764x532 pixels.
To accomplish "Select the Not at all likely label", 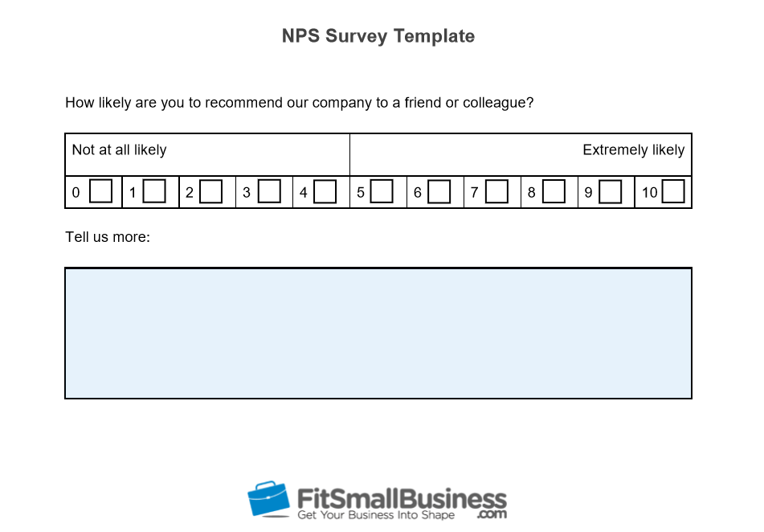I will pos(120,149).
